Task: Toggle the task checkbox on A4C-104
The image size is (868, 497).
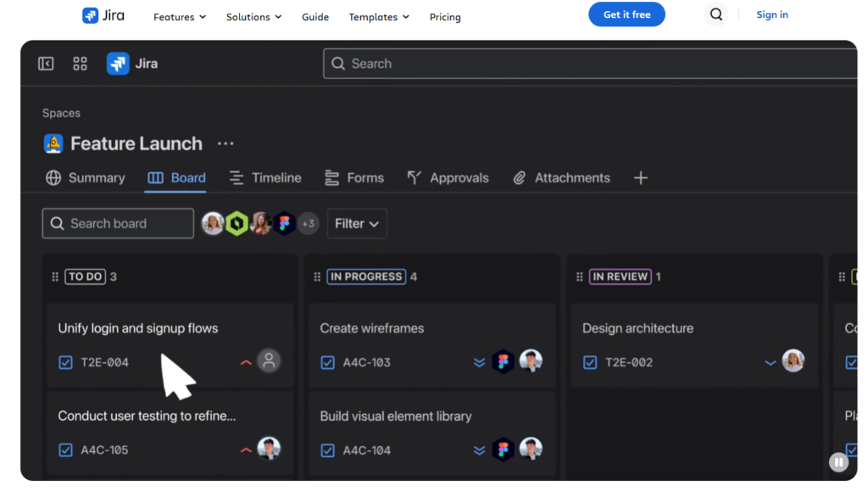Action: coord(328,450)
